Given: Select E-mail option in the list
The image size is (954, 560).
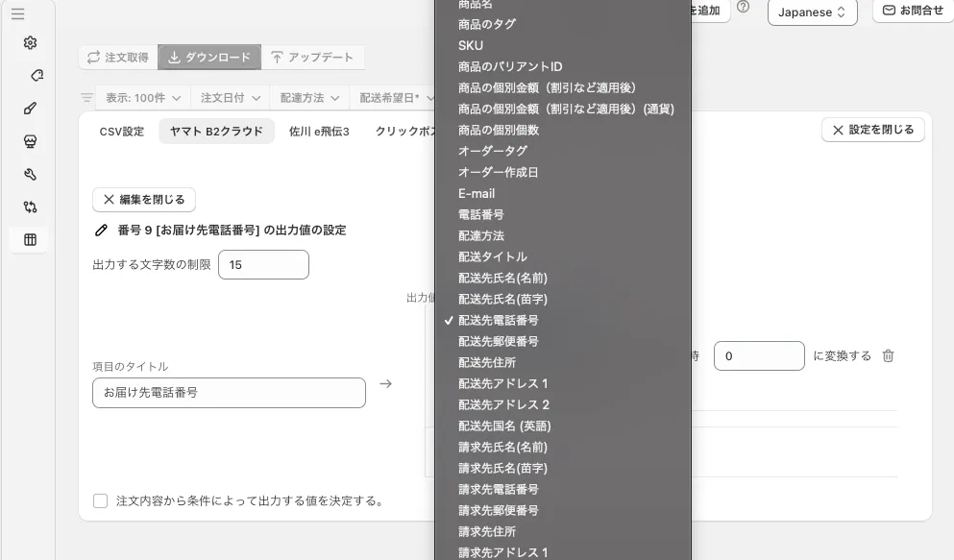Looking at the screenshot, I should click(x=477, y=193).
